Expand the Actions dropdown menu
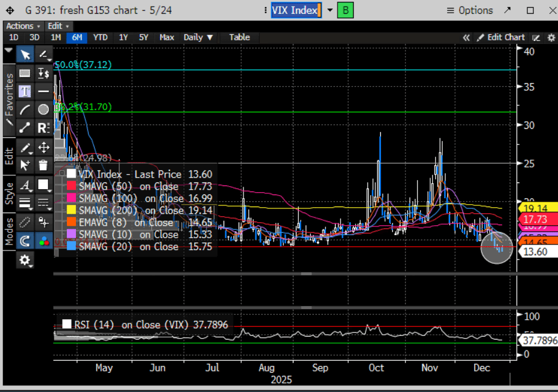Image resolution: width=558 pixels, height=392 pixels. tap(24, 26)
